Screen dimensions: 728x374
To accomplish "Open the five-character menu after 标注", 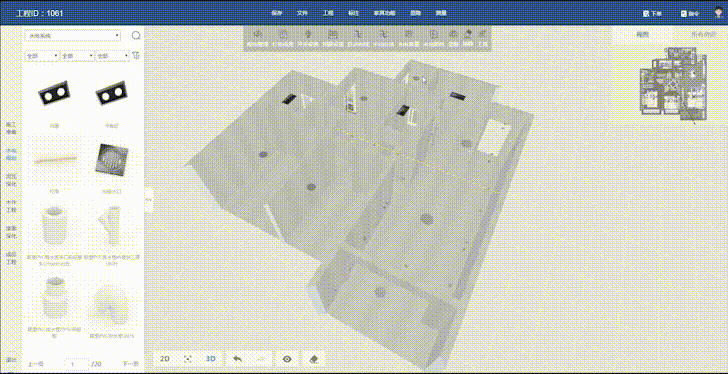I will click(x=384, y=13).
